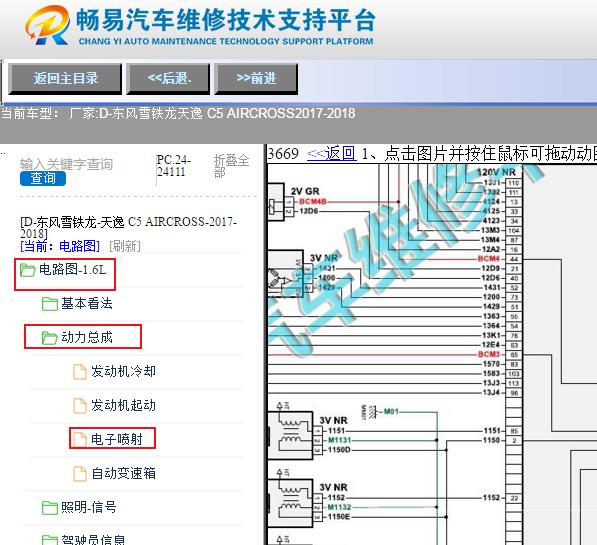The width and height of the screenshot is (597, 545).
Task: Expand the 基本看法 folder icon
Action: [x=49, y=304]
